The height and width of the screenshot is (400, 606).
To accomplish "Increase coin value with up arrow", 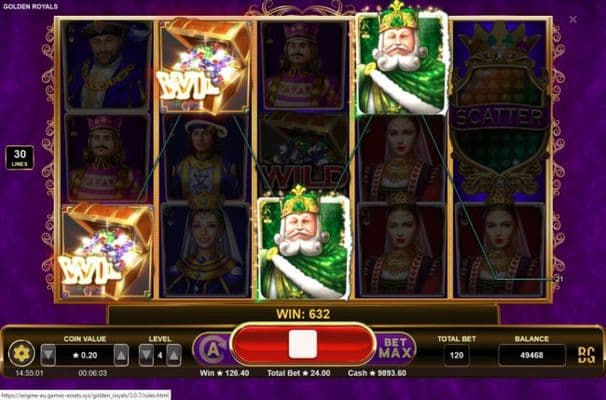I will point(121,355).
